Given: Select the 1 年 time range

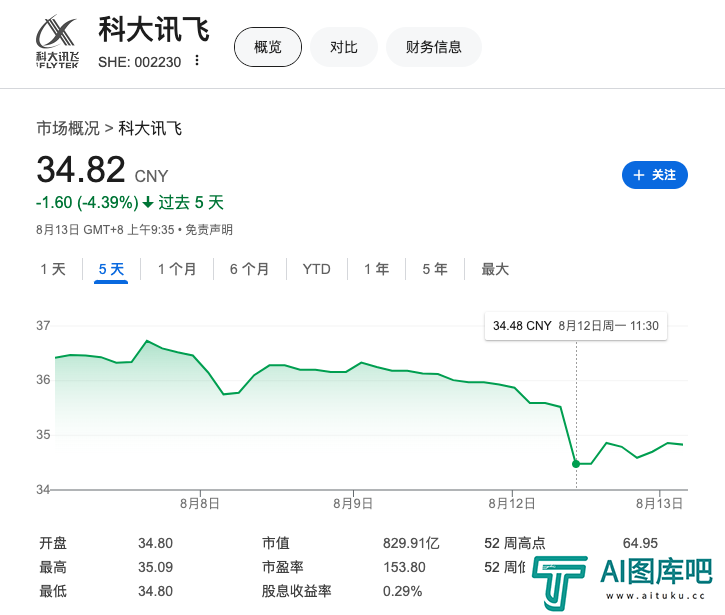Looking at the screenshot, I should click(376, 269).
